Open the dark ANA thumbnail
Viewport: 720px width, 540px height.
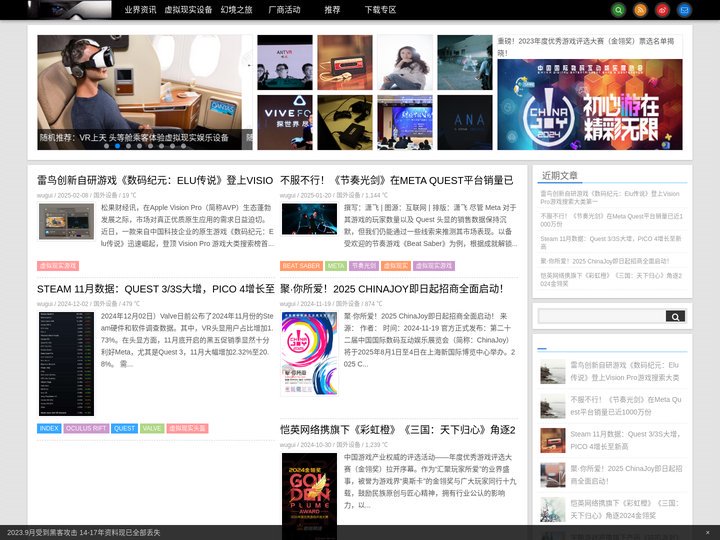pos(465,123)
